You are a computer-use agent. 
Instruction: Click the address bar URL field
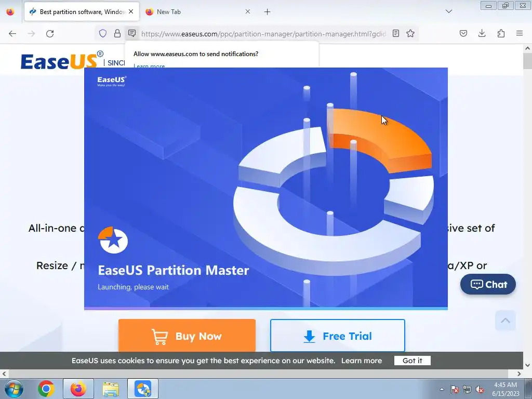263,34
